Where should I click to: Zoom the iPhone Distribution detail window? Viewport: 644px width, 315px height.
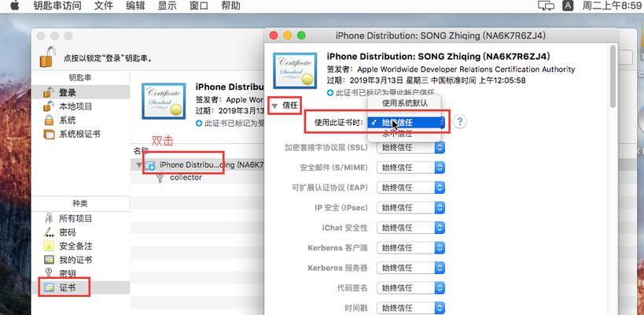point(301,35)
